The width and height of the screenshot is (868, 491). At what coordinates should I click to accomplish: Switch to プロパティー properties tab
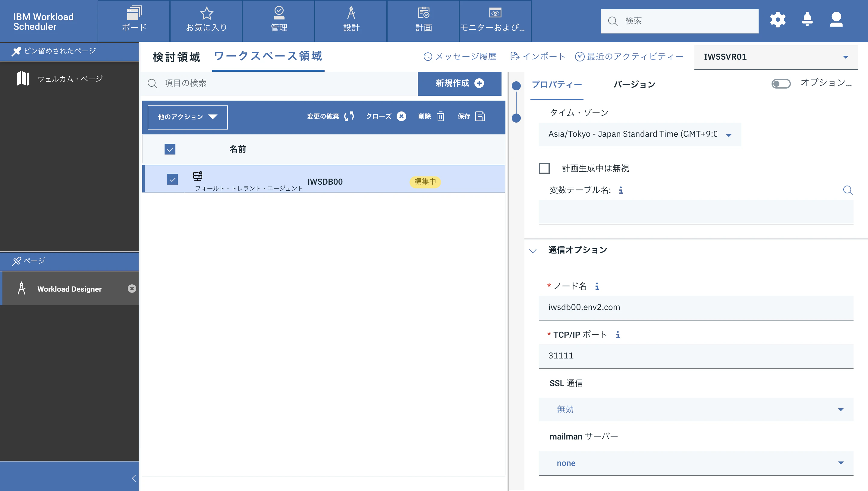[x=557, y=84]
